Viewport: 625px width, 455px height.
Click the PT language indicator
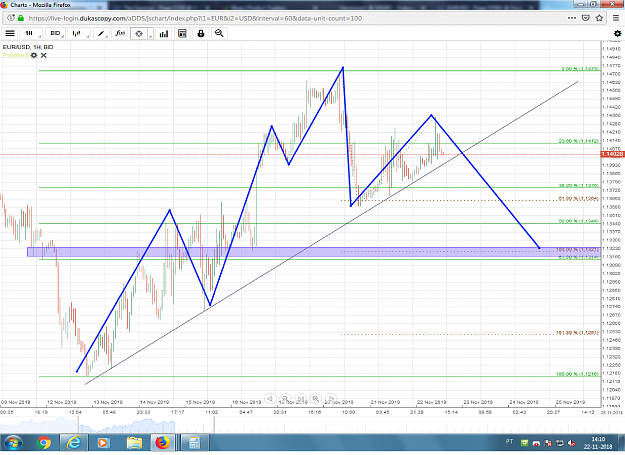coord(509,441)
